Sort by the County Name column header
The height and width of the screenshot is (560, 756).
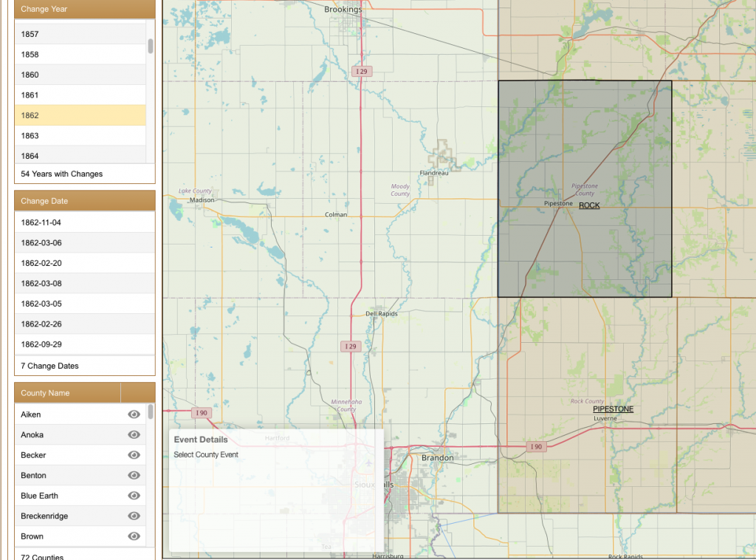[x=67, y=393]
